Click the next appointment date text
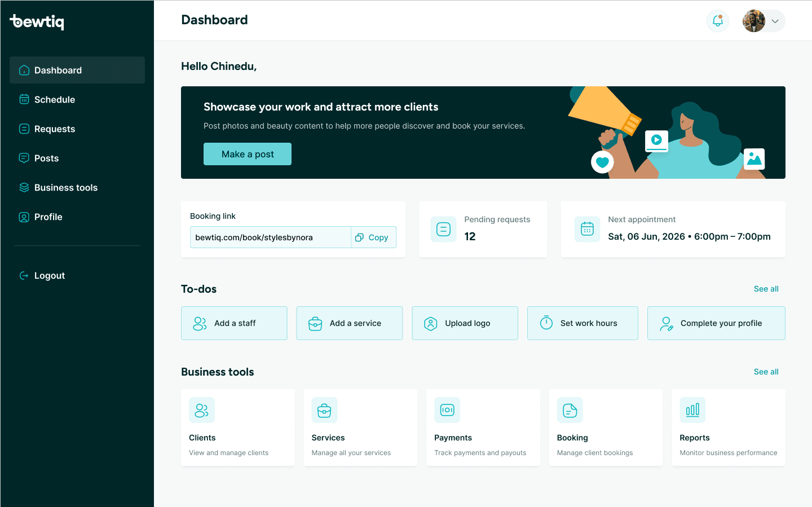 [x=689, y=236]
